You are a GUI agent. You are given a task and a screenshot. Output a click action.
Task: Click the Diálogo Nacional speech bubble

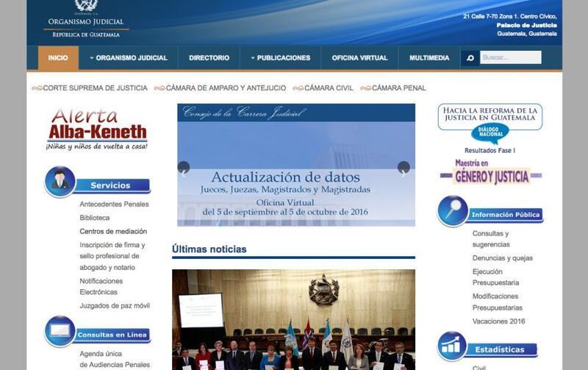(x=490, y=133)
